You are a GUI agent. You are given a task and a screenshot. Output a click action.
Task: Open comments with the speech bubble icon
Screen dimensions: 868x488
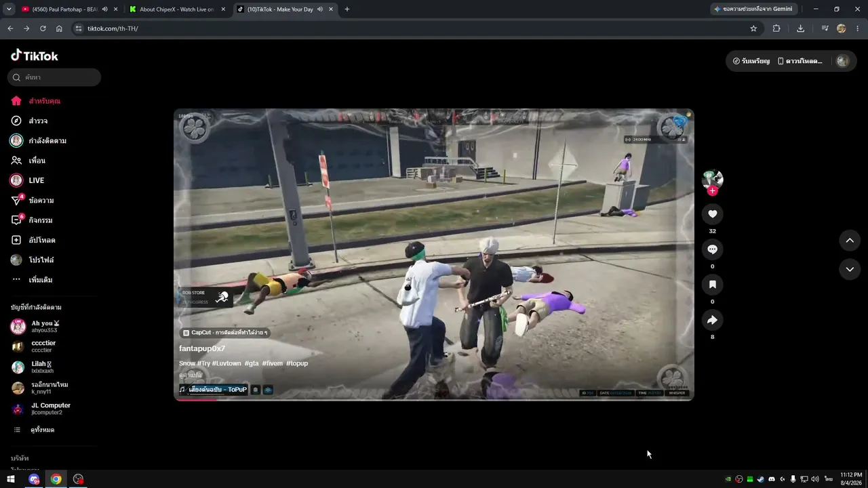point(712,249)
